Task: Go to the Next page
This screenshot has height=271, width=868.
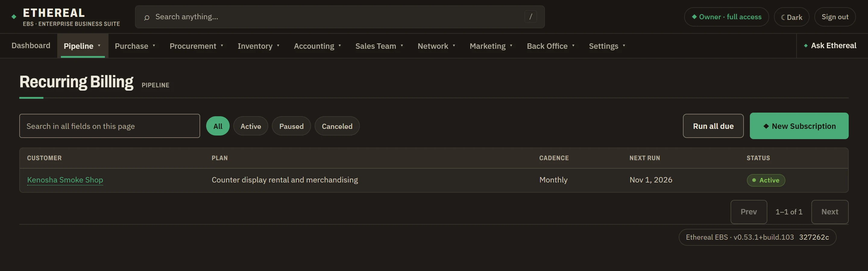Action: pyautogui.click(x=830, y=212)
